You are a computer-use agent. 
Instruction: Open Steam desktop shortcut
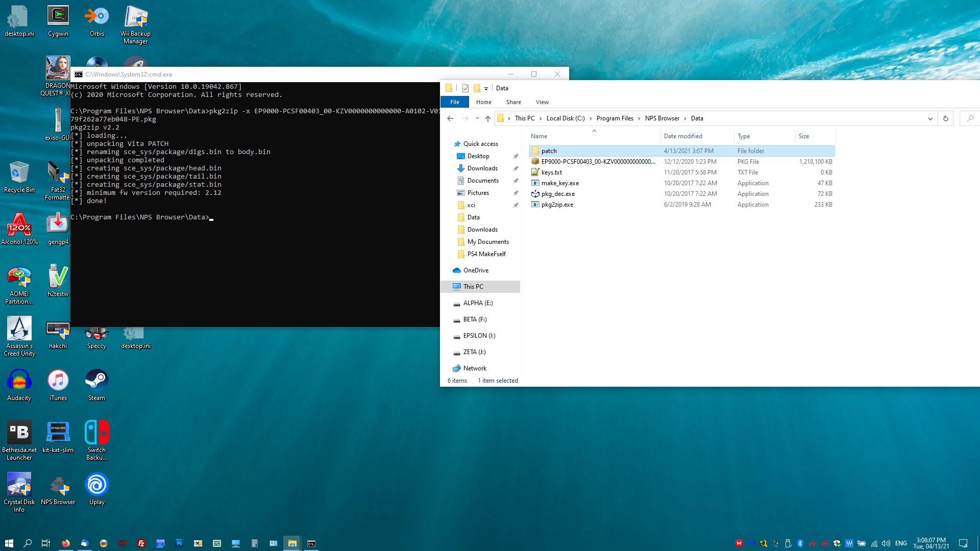pos(97,385)
